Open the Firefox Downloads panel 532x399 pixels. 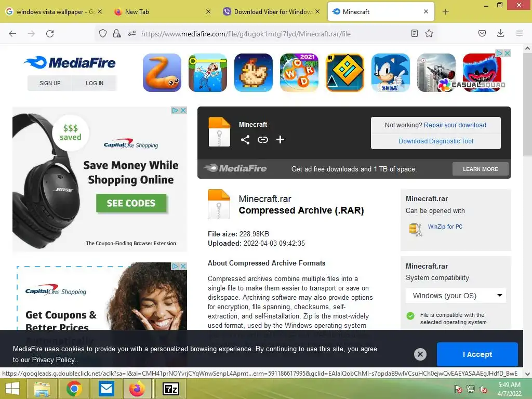point(500,33)
